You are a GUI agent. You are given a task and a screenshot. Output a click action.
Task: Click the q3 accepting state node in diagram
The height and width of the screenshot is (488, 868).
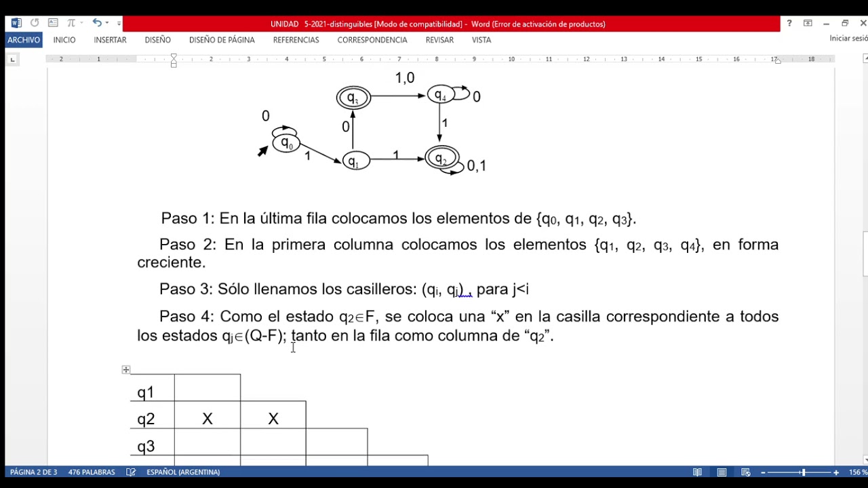[353, 98]
